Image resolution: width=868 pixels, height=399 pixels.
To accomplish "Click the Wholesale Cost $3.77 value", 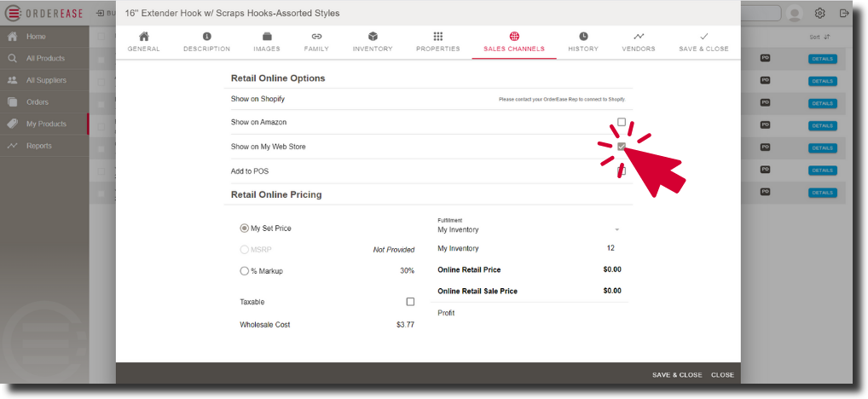I will (x=405, y=324).
